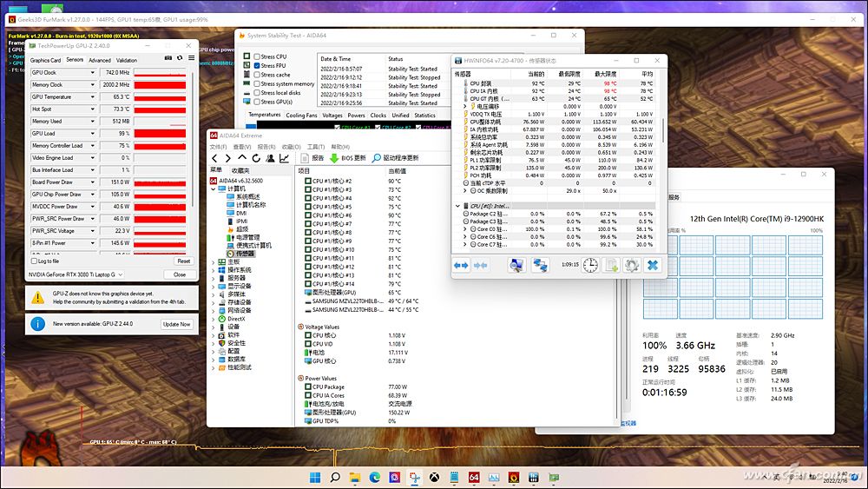Screen dimensions: 868x489
Task: Open Hot Spot sensor dropdown
Action: pos(93,109)
